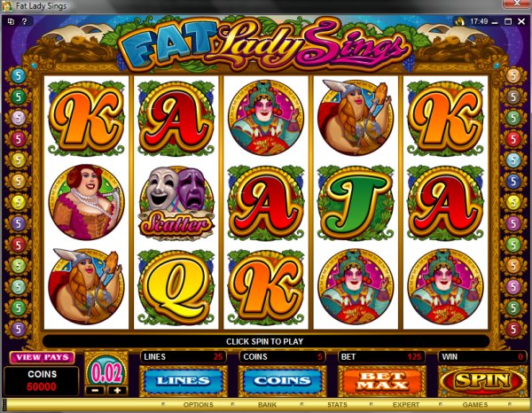Screen dimensions: 532x413
Task: Click the viking lady symbol on reel four
Action: (356, 117)
